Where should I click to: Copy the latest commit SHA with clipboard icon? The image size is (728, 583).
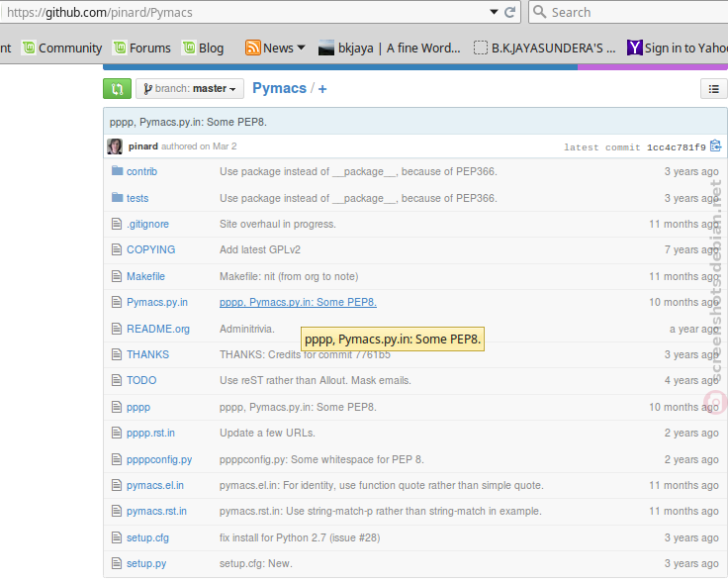(715, 146)
